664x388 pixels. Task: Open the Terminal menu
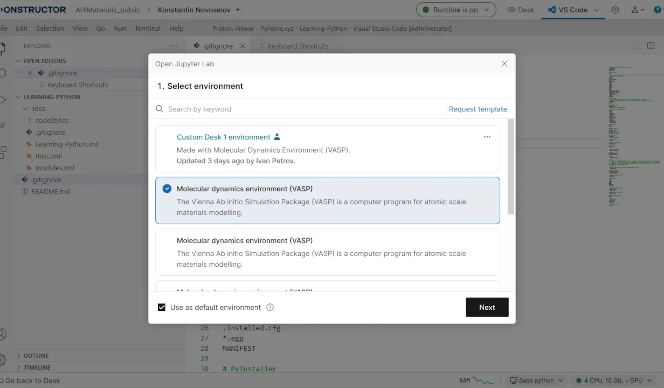pyautogui.click(x=147, y=28)
